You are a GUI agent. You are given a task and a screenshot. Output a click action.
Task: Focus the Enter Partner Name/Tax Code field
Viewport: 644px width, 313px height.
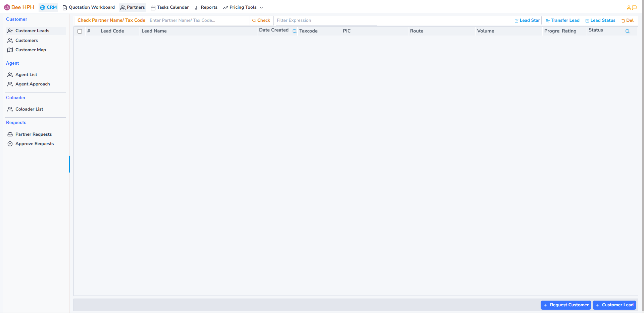point(198,20)
